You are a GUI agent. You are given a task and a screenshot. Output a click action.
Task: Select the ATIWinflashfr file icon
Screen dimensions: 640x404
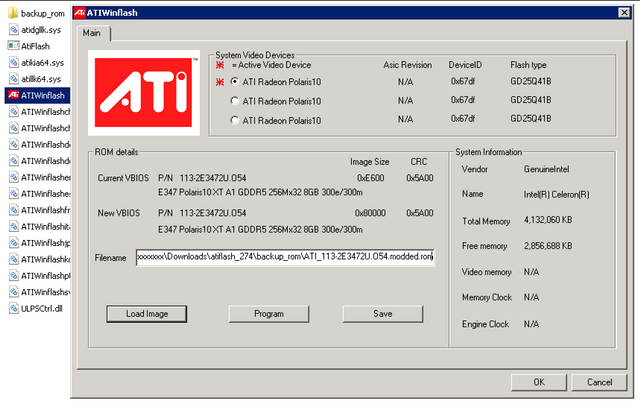pyautogui.click(x=14, y=210)
